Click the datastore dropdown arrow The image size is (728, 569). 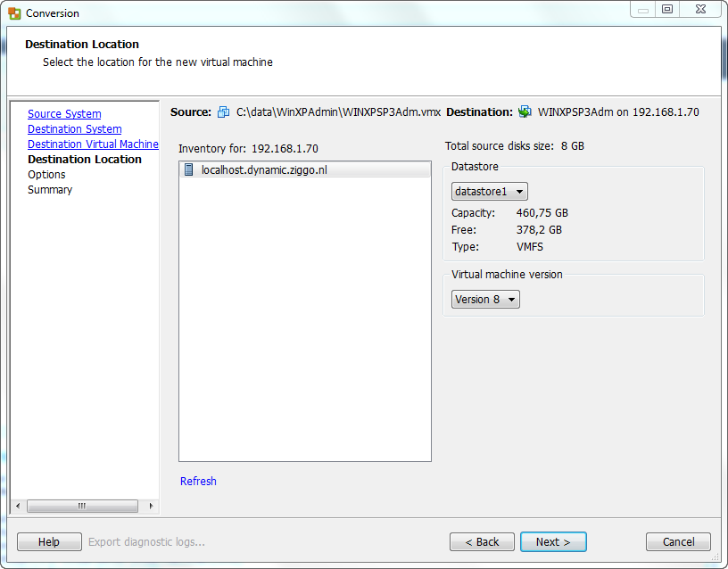[519, 191]
